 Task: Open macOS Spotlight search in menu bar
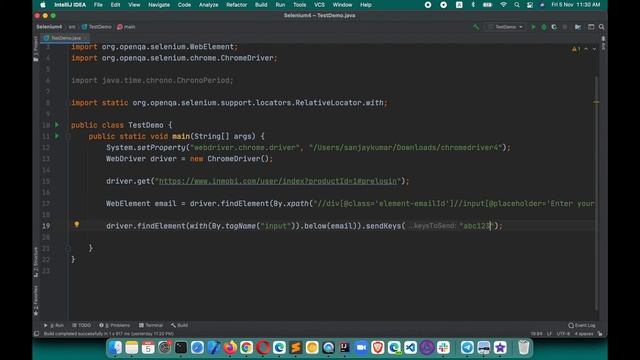click(517, 5)
